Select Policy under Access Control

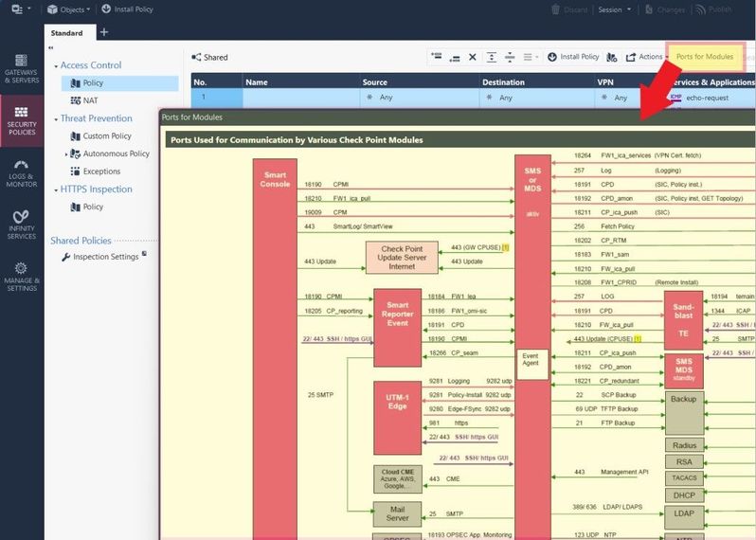[119, 83]
